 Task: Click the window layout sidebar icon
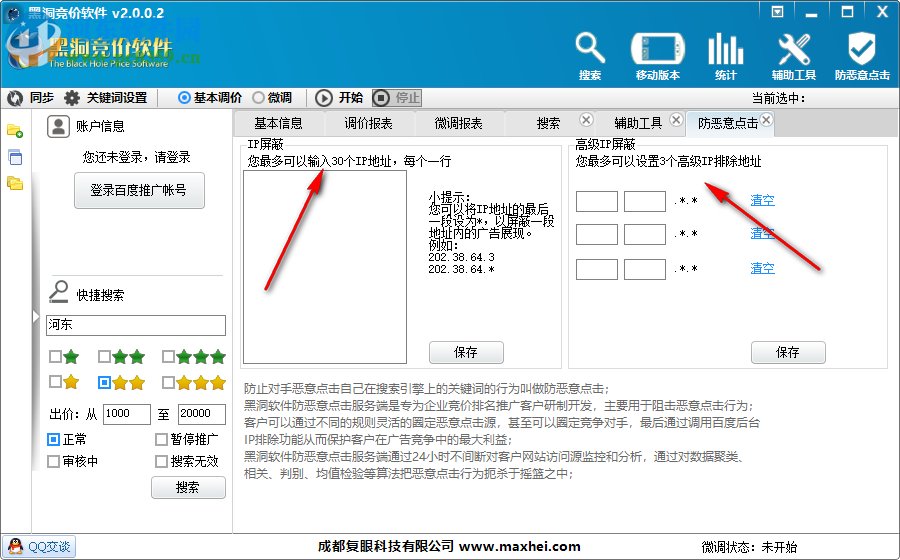pos(15,157)
